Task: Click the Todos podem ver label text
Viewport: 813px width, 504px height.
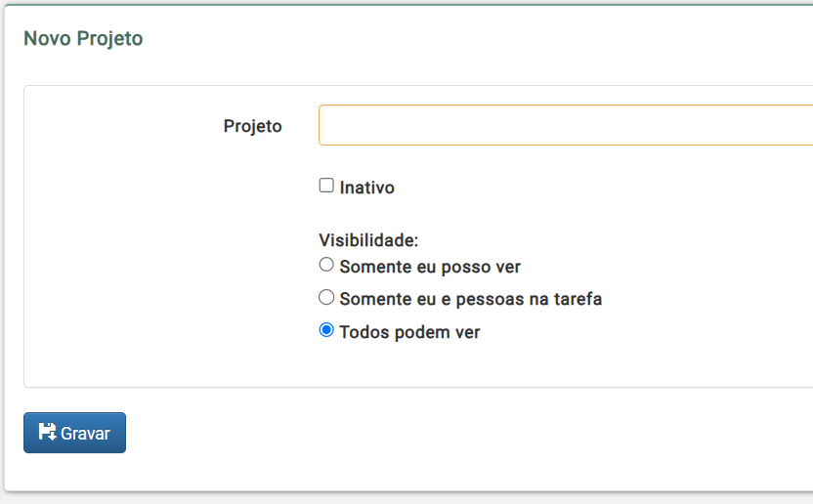Action: pyautogui.click(x=409, y=332)
